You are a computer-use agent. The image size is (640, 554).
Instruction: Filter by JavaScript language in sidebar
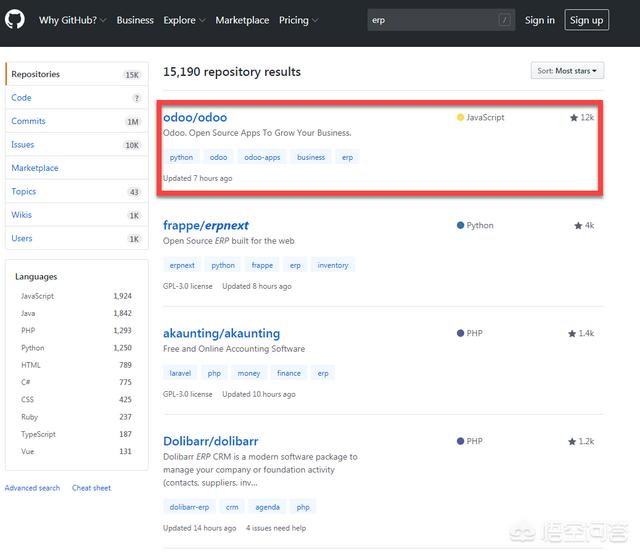pos(76,296)
